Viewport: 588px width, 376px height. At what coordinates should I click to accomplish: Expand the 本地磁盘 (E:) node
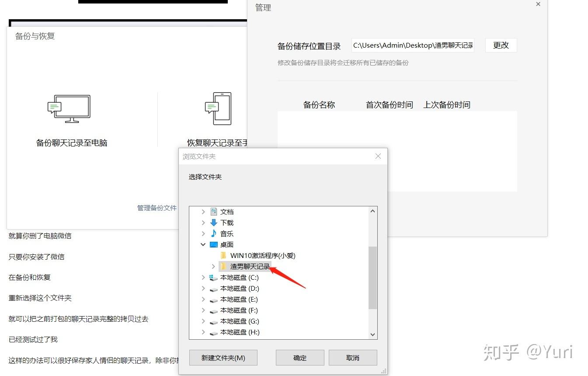click(203, 299)
